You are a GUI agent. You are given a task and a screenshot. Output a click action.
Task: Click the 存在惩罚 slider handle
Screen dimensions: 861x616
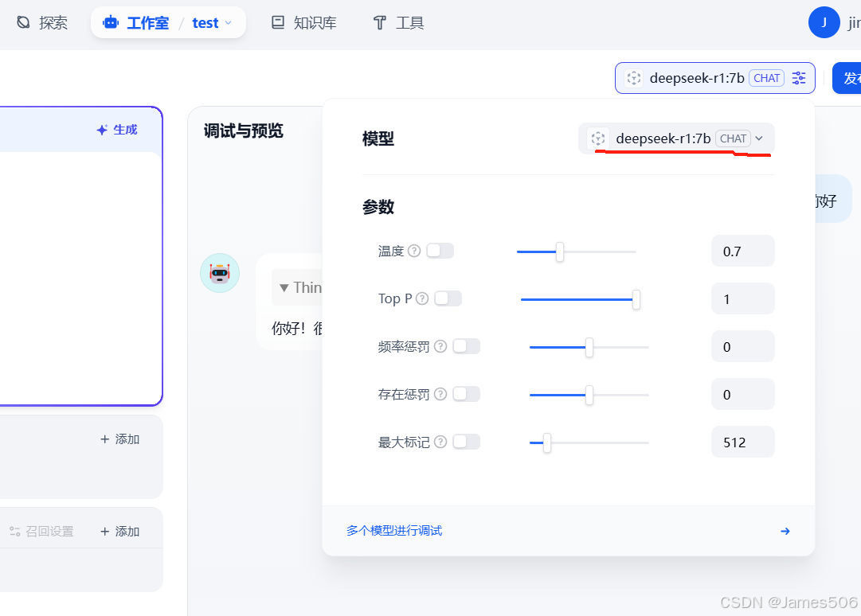coord(589,395)
